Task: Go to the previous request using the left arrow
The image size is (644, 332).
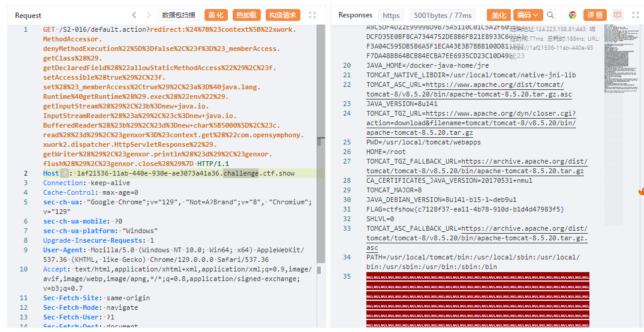Action: click(x=134, y=15)
